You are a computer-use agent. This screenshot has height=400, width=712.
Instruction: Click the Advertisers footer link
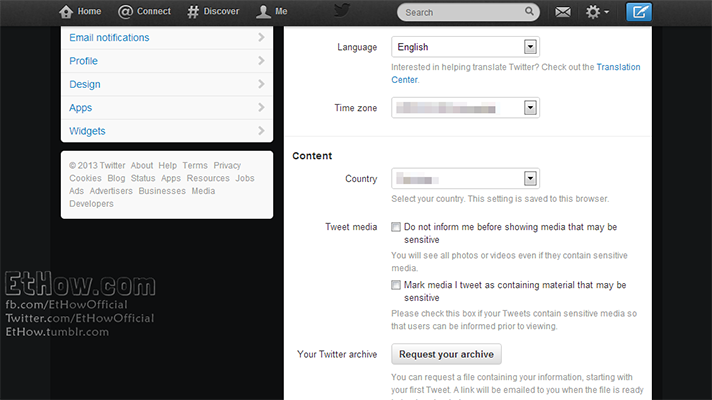pyautogui.click(x=111, y=191)
